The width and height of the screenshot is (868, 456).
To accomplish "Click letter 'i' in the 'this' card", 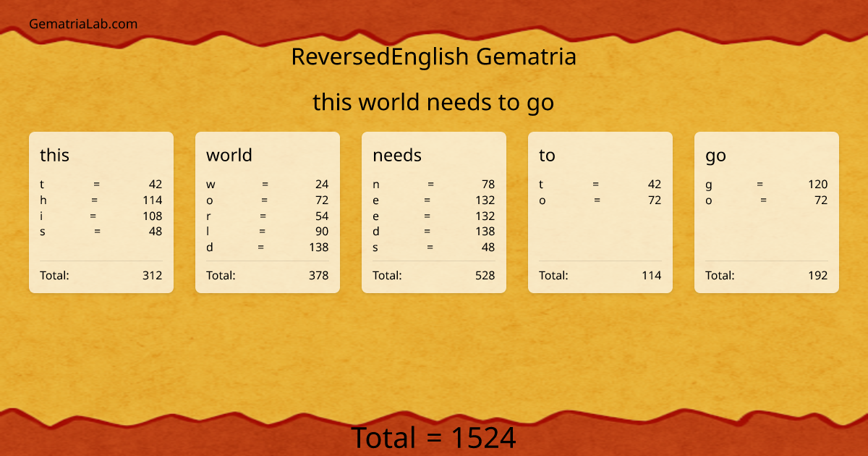I will [x=41, y=216].
